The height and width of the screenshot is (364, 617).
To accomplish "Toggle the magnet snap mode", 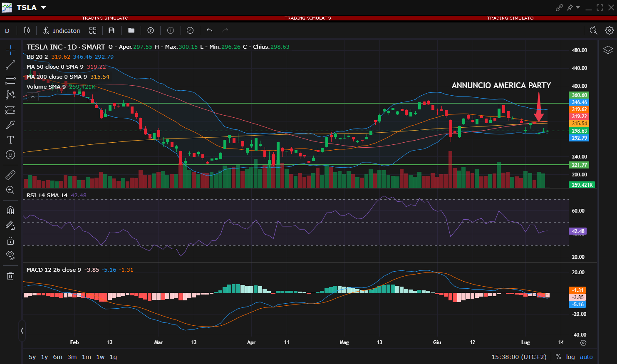I will (10, 210).
